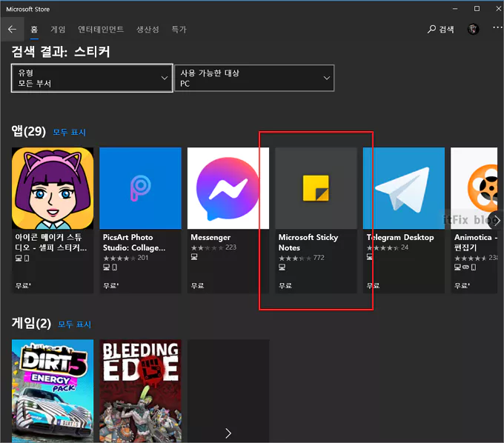Open the Telegram Desktop icon

click(404, 188)
